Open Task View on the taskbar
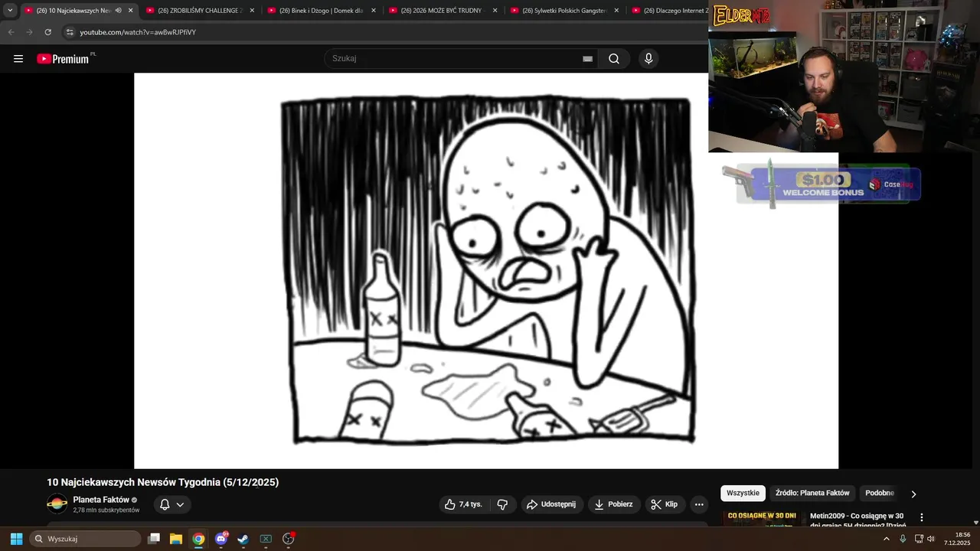This screenshot has width=980, height=551. (x=154, y=539)
